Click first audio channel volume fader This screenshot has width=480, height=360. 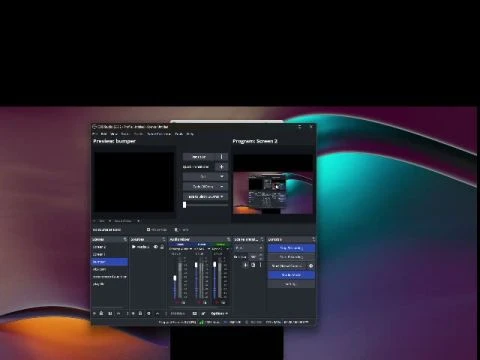(175, 278)
